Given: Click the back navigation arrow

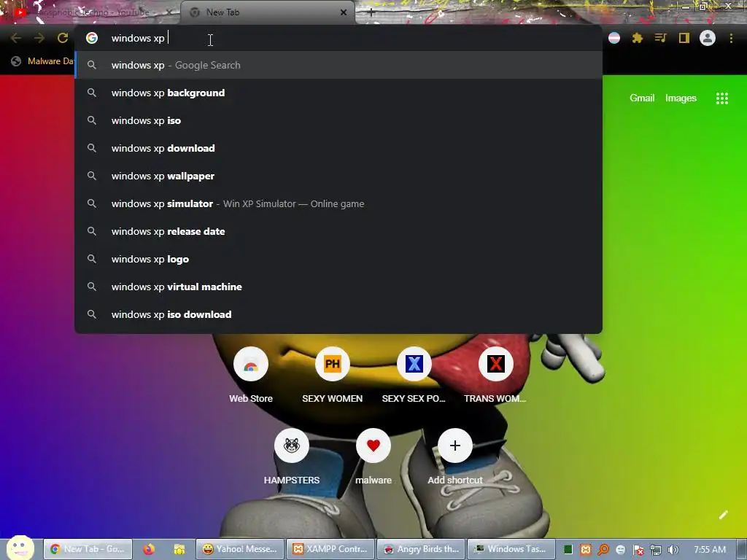Looking at the screenshot, I should pos(16,38).
